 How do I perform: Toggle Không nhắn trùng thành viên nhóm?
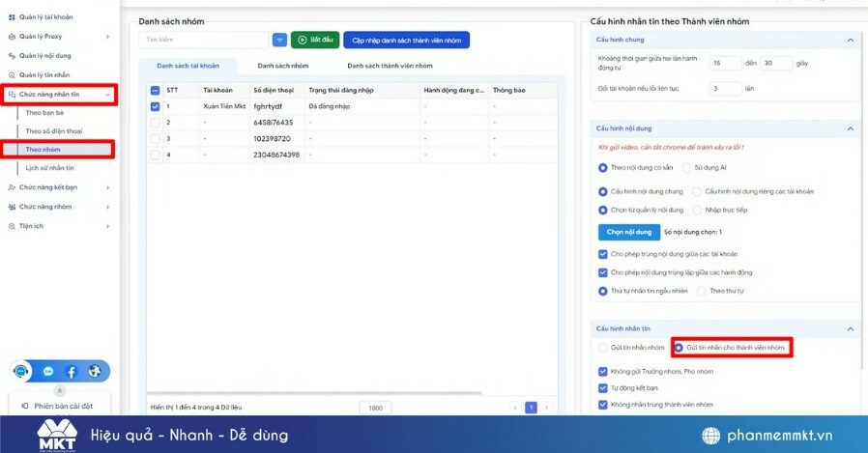603,405
